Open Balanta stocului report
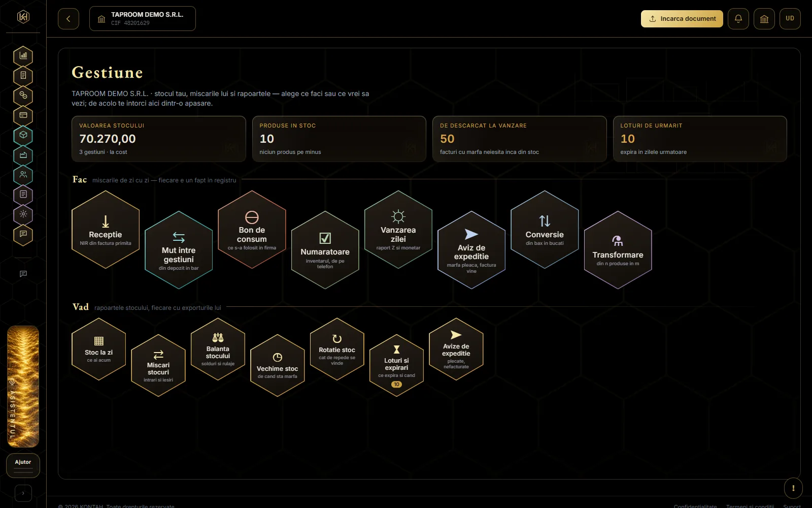This screenshot has height=508, width=812. coord(218,349)
